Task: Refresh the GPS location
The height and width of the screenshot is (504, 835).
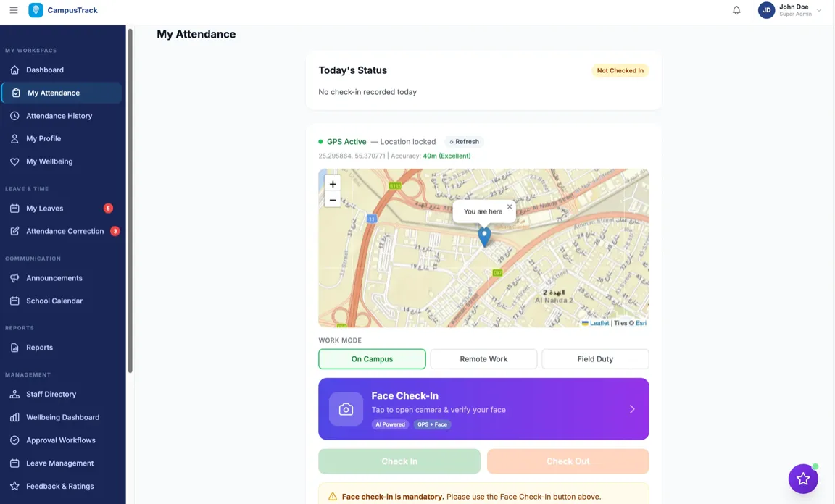Action: click(x=464, y=142)
